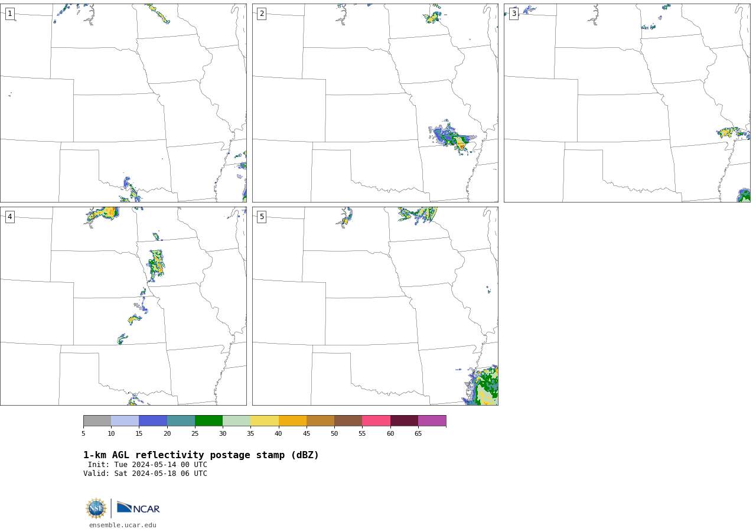Click the colorbar tick label 5
The height and width of the screenshot is (532, 756).
tap(83, 434)
